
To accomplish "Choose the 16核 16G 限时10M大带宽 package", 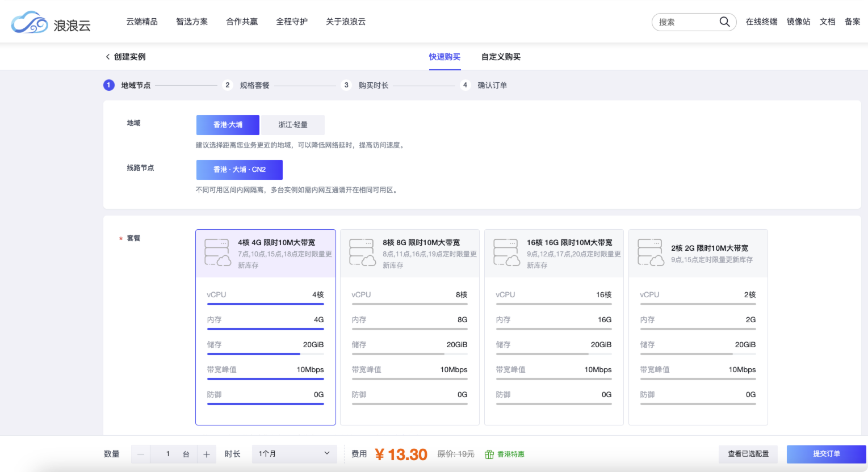I will (x=554, y=327).
